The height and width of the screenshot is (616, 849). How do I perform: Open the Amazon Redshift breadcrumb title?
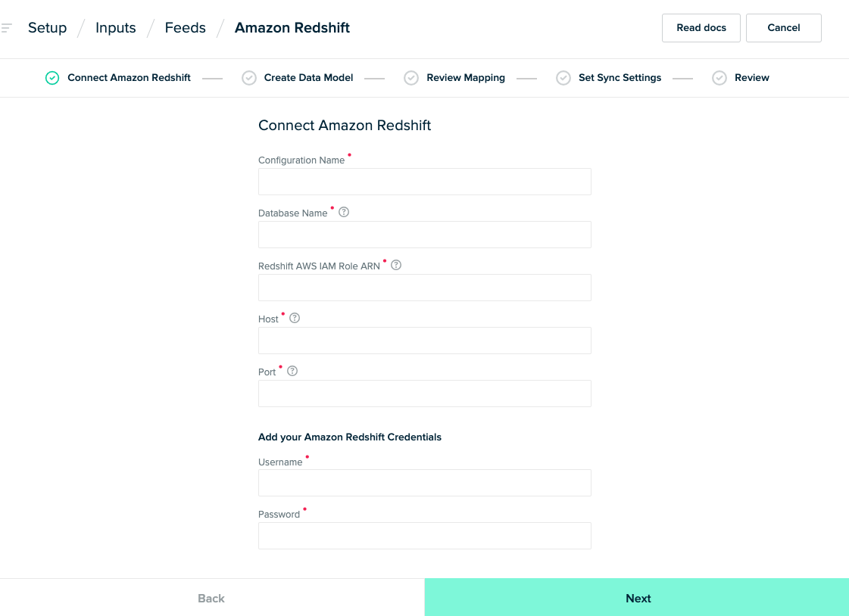(x=292, y=27)
